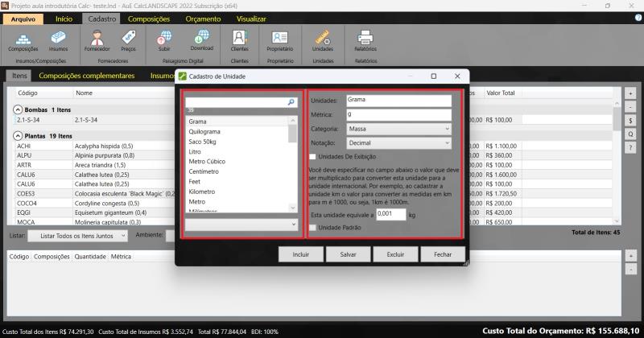Switch to the Orçamento ribbon tab
The image size is (644, 338).
coord(203,19)
